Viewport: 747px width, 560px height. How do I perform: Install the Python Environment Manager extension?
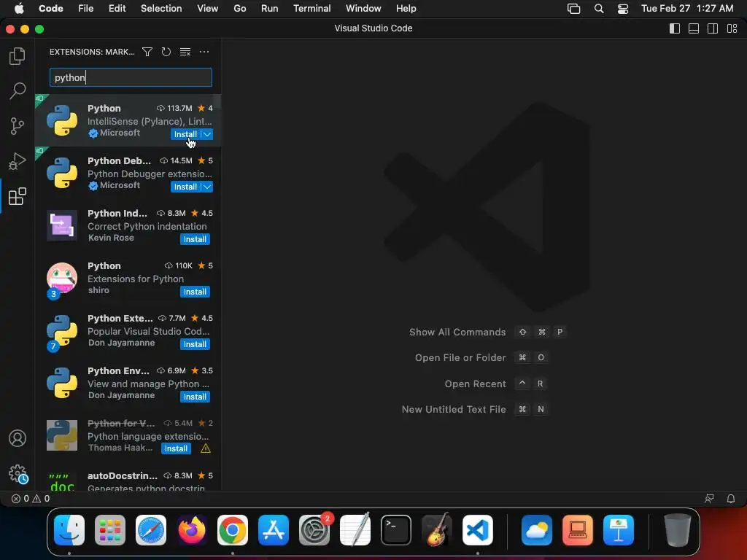tap(195, 397)
